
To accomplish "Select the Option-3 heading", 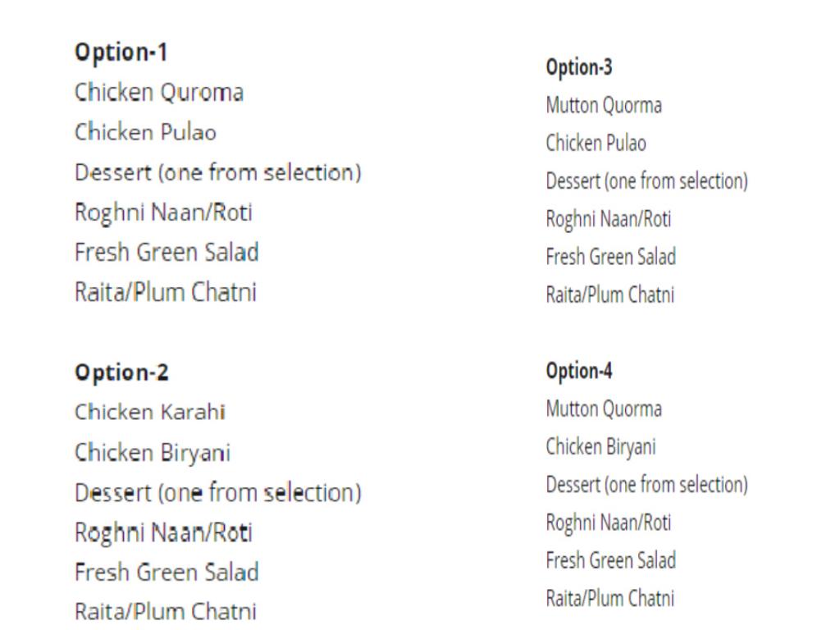I will tap(579, 67).
